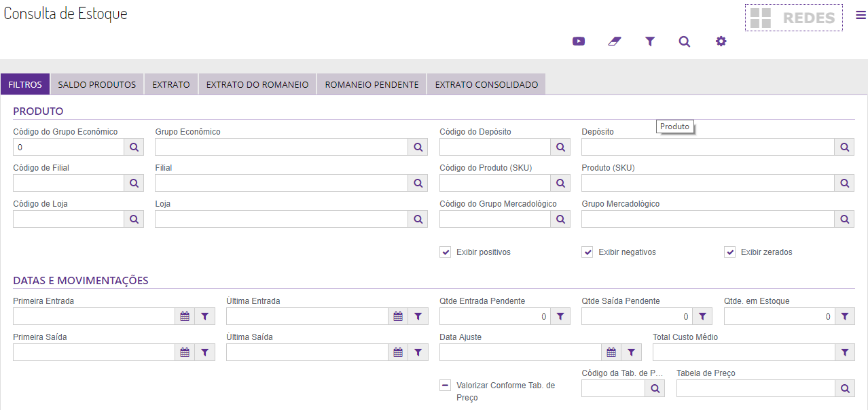The height and width of the screenshot is (410, 868).
Task: Click the YouTube video help icon
Action: coord(579,41)
